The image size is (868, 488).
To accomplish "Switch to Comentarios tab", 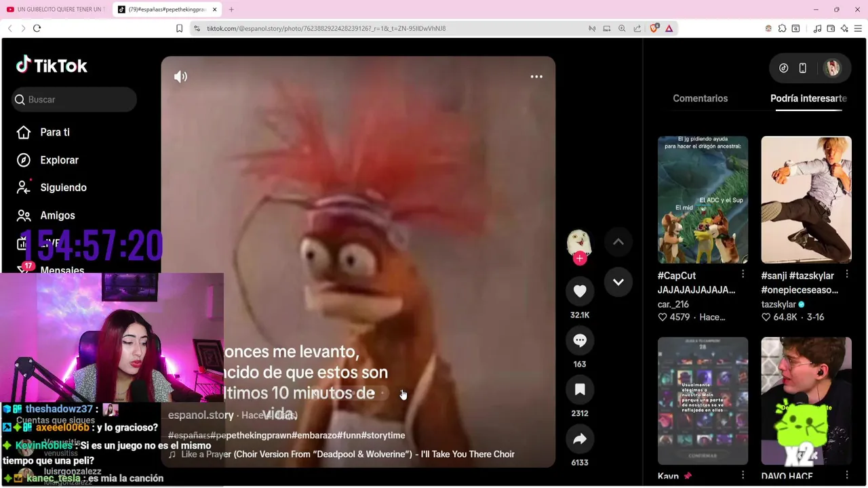I will [x=700, y=98].
